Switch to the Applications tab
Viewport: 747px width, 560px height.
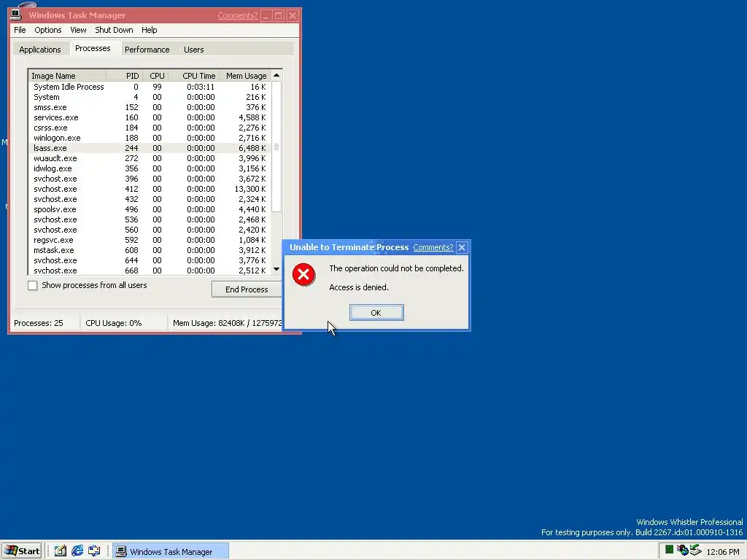(x=40, y=50)
